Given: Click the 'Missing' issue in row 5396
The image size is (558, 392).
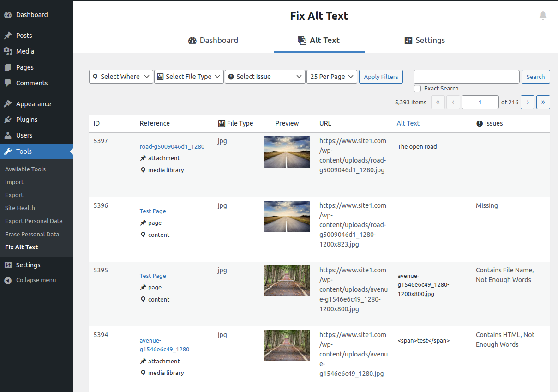Looking at the screenshot, I should tap(487, 205).
